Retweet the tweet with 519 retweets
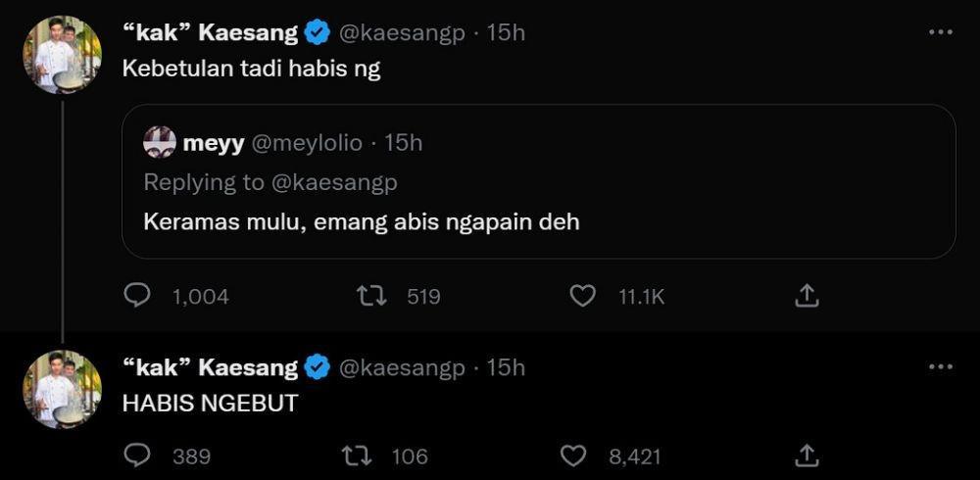The height and width of the screenshot is (480, 980). pos(371,296)
